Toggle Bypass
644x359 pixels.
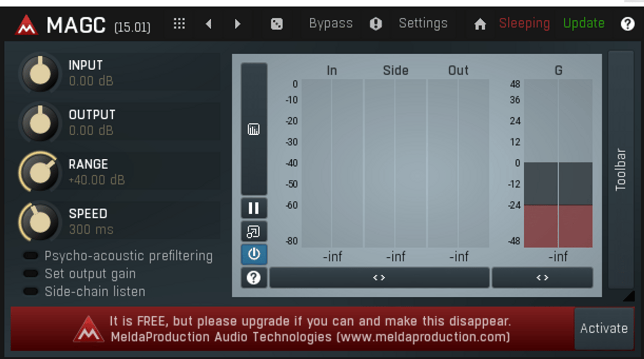[x=330, y=23]
